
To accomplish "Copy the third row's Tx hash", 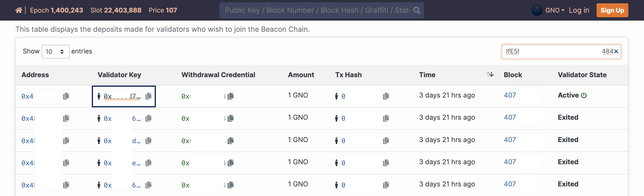I will pyautogui.click(x=386, y=141).
